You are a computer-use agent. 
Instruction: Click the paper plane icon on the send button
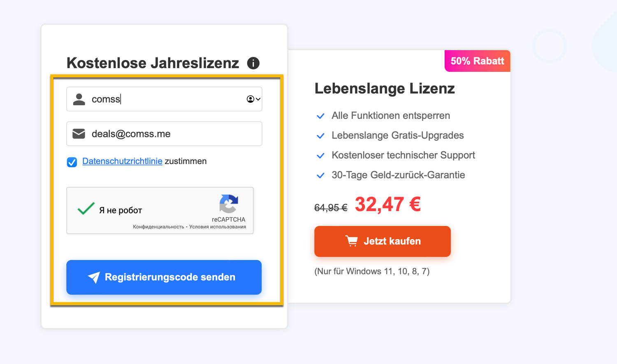[94, 277]
